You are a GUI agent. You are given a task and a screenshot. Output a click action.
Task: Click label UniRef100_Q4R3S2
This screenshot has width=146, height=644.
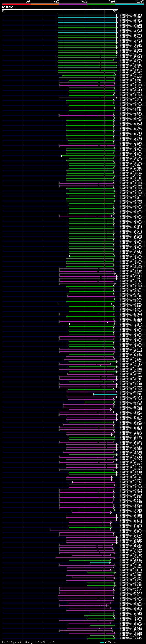131,354
